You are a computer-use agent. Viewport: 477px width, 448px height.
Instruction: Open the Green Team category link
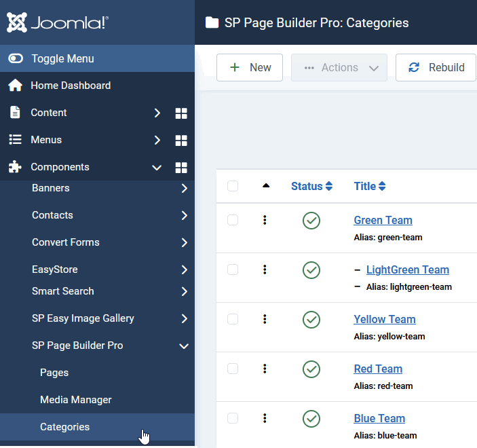(x=383, y=220)
